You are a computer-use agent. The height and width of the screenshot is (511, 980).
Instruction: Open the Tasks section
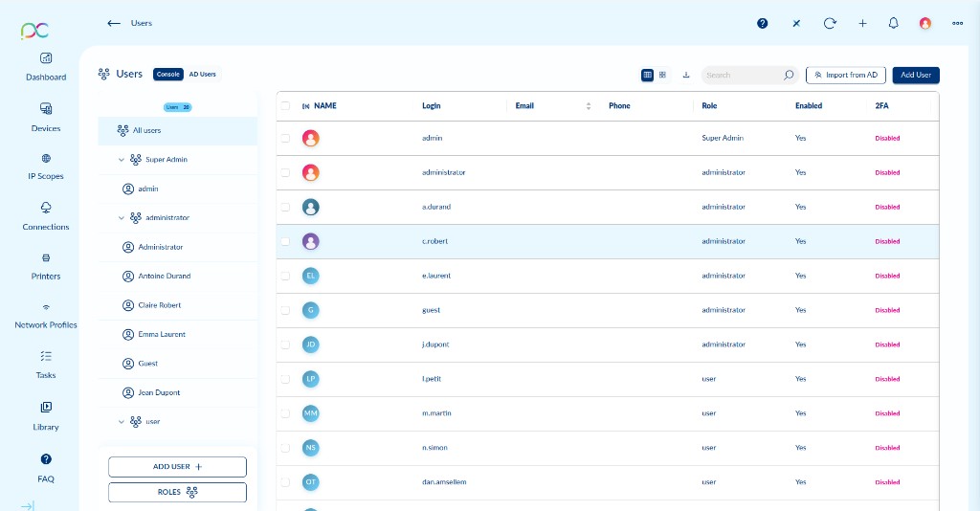tap(46, 365)
